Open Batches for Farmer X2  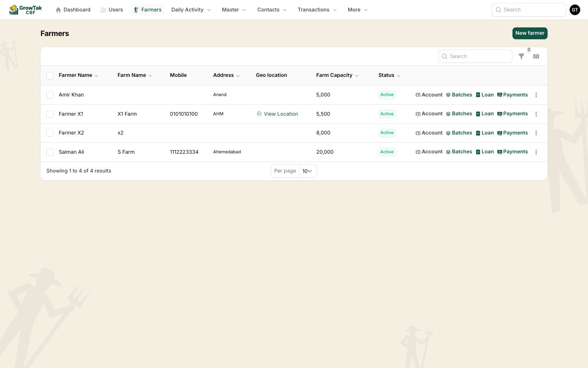(x=459, y=133)
